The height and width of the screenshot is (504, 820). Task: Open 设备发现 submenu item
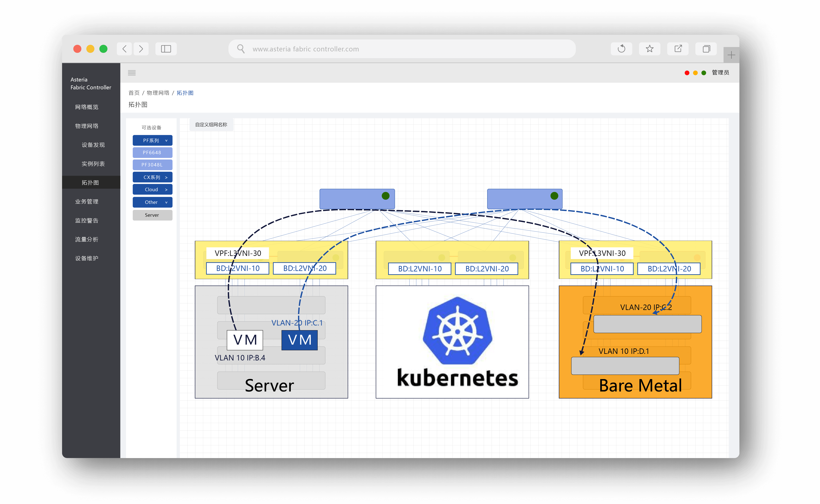93,145
